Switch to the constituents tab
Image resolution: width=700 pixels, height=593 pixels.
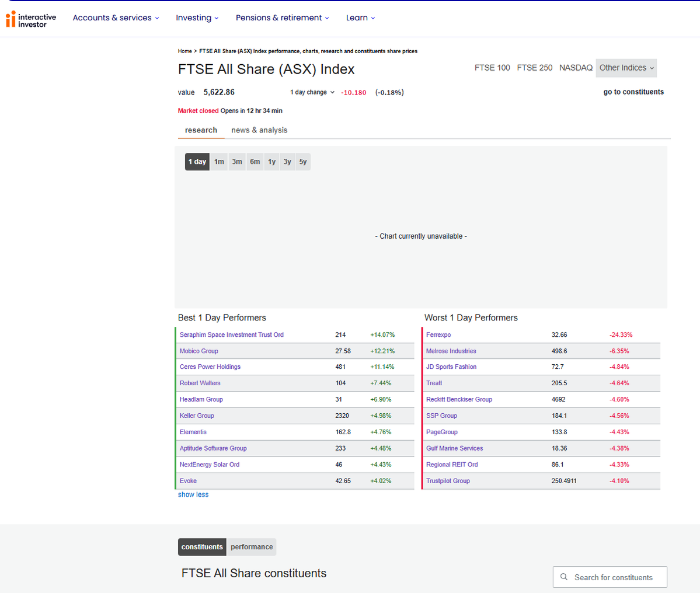[x=202, y=547]
